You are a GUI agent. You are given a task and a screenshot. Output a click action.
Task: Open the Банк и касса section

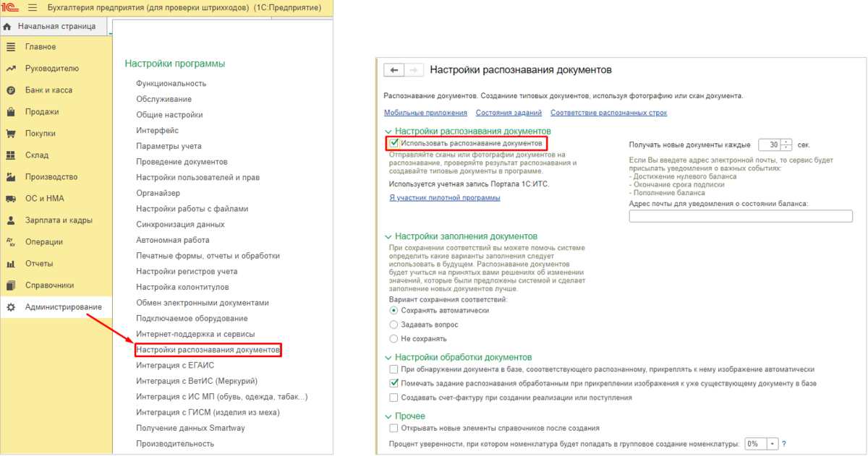tap(48, 90)
